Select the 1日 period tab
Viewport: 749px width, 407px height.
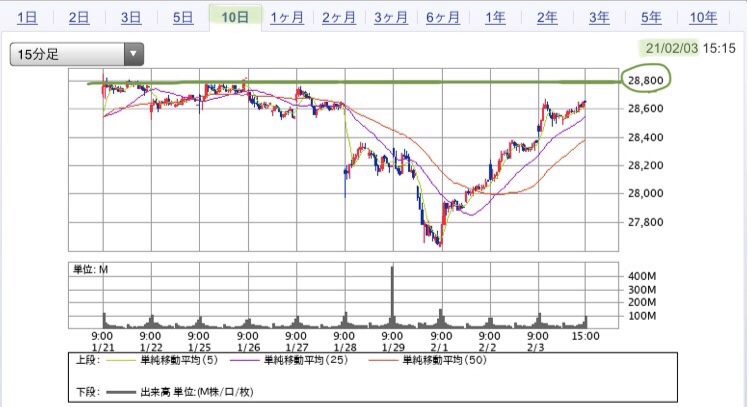click(x=27, y=18)
